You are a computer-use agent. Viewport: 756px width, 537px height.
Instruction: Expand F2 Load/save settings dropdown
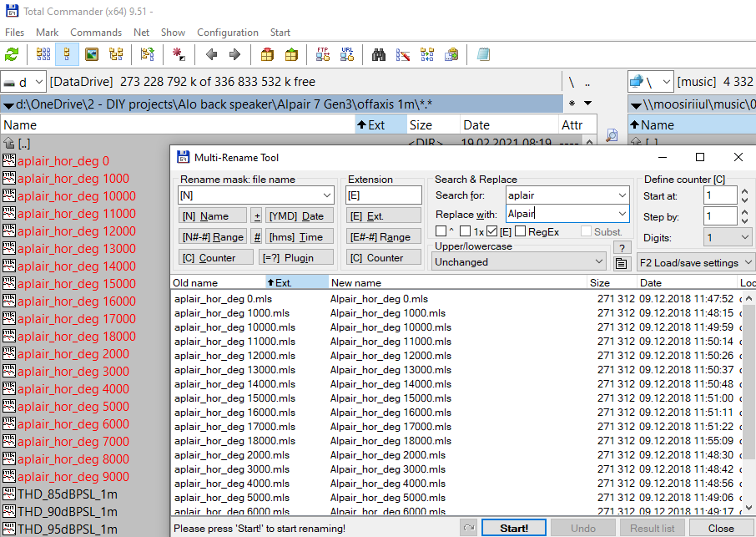[x=695, y=262]
